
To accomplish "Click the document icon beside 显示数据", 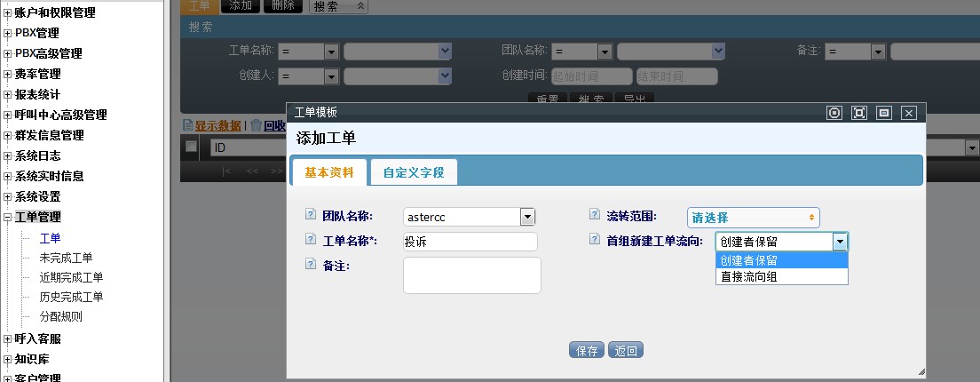I will click(187, 125).
